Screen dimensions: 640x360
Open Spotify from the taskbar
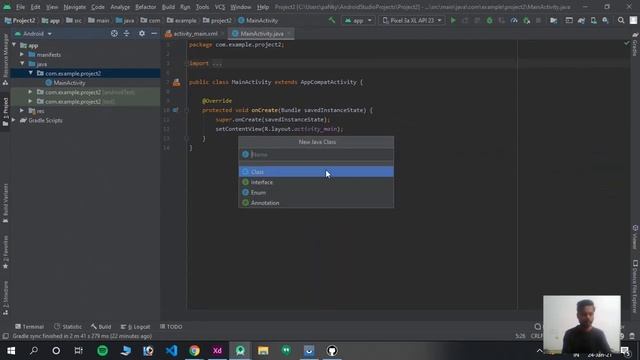(x=102, y=351)
